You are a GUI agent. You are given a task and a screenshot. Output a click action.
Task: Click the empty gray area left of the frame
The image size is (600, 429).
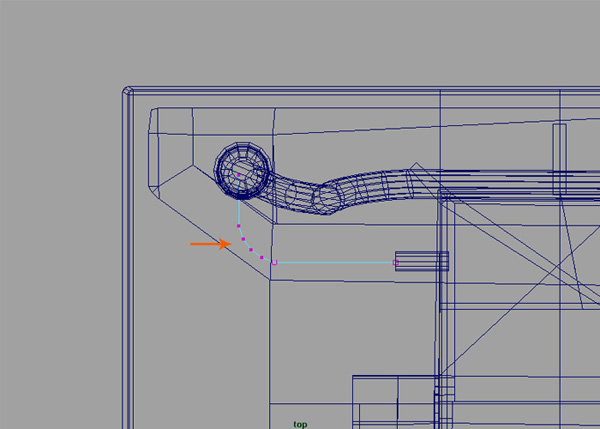click(x=60, y=250)
